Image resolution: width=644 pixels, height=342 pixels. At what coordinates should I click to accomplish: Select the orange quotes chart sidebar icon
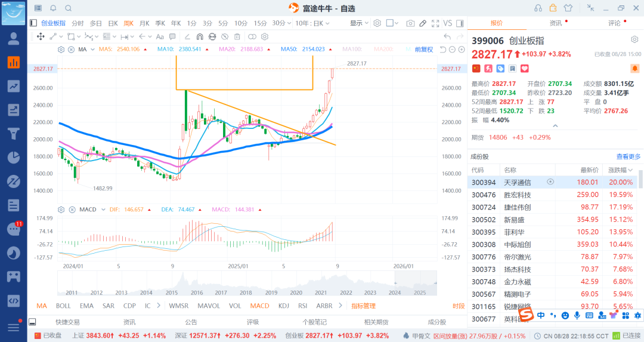tap(14, 63)
